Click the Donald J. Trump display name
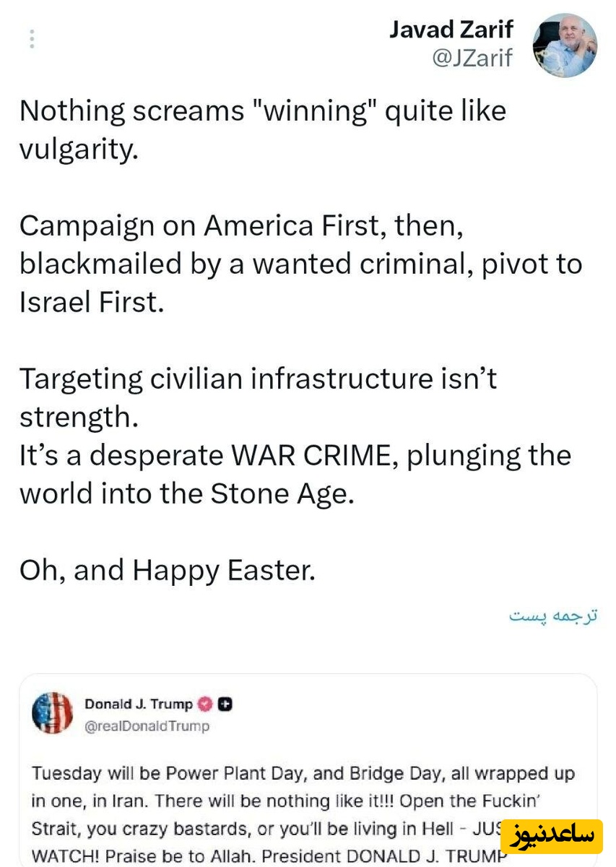The height and width of the screenshot is (867, 616). coord(139,704)
